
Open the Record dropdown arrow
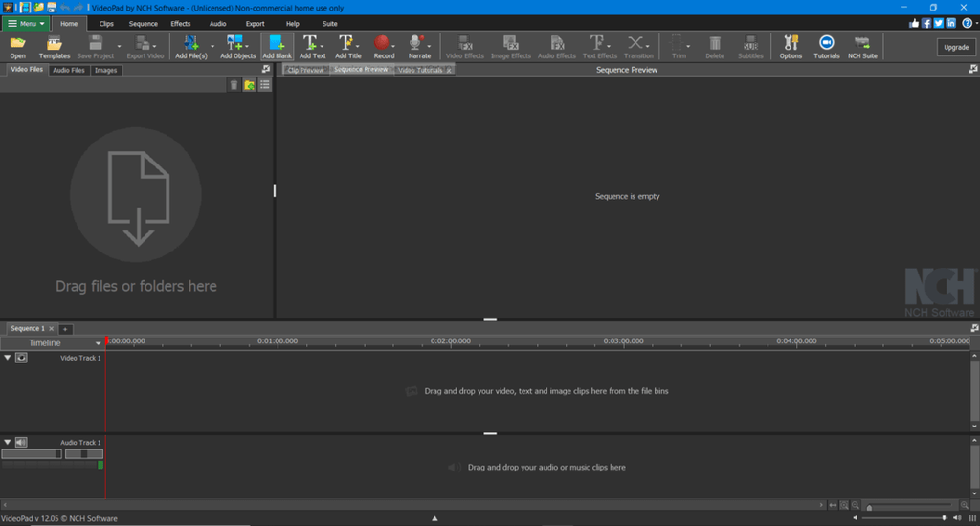coord(393,46)
